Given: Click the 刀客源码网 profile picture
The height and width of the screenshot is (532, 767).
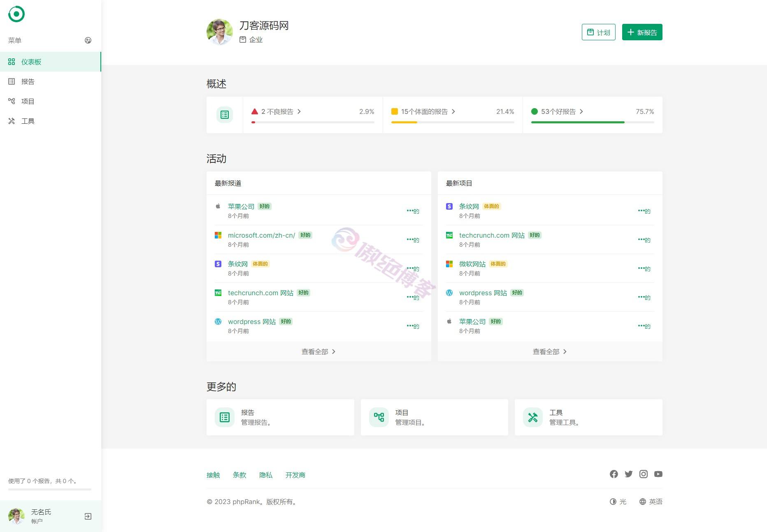Looking at the screenshot, I should pos(220,32).
